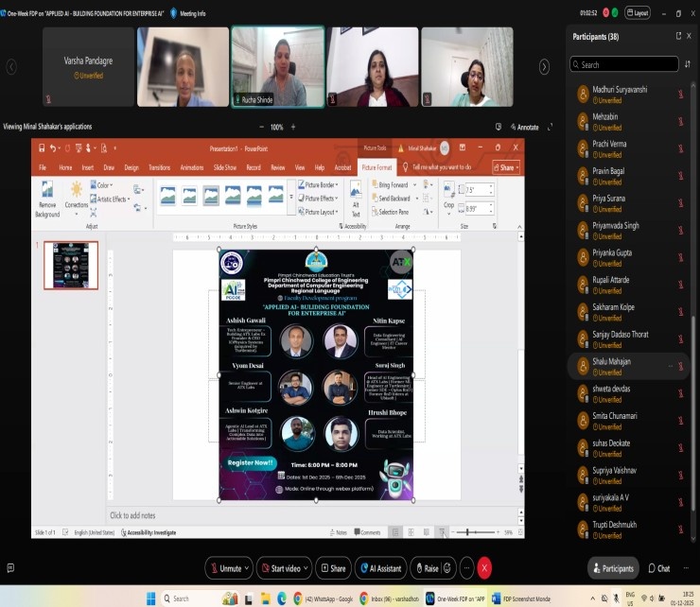Unmute the microphone
700x607 pixels.
[x=225, y=568]
